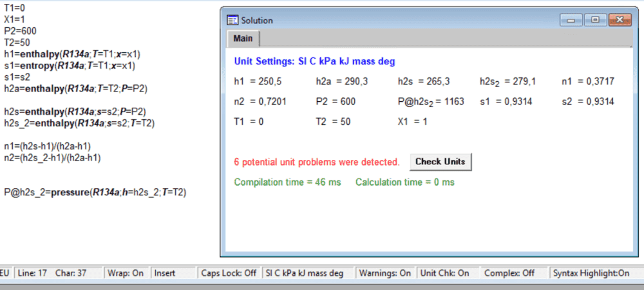This screenshot has height=290, width=644.
Task: Select the P@h2s2 = 1163 result
Action: tap(431, 102)
